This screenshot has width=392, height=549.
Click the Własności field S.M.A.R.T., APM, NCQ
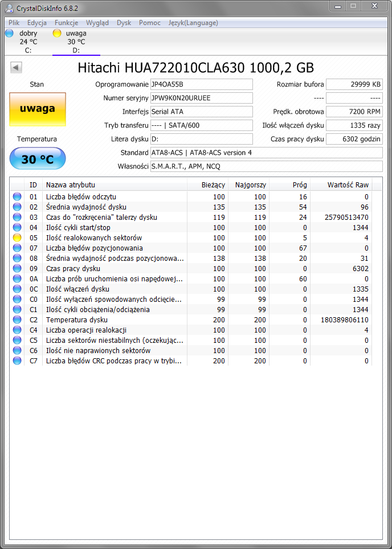(266, 166)
